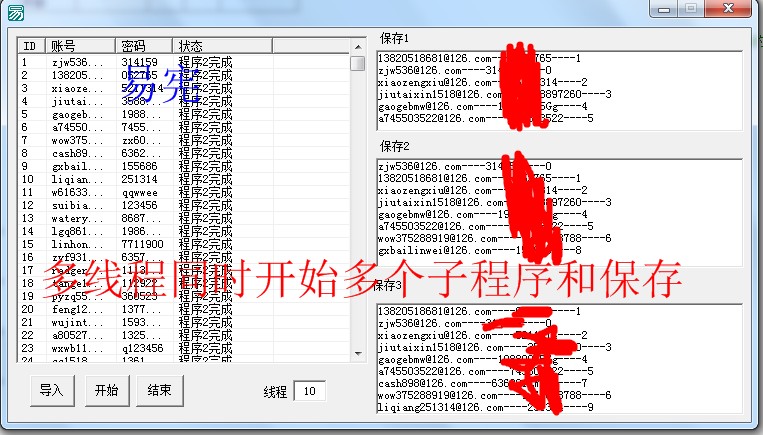Close the window with red X
Screen dimensions: 763x435
click(x=729, y=8)
